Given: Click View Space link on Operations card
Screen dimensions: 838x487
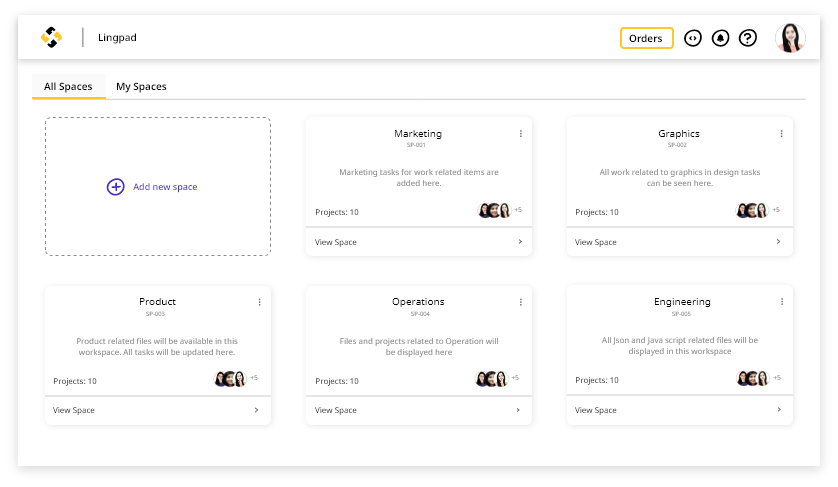Looking at the screenshot, I should click(336, 410).
